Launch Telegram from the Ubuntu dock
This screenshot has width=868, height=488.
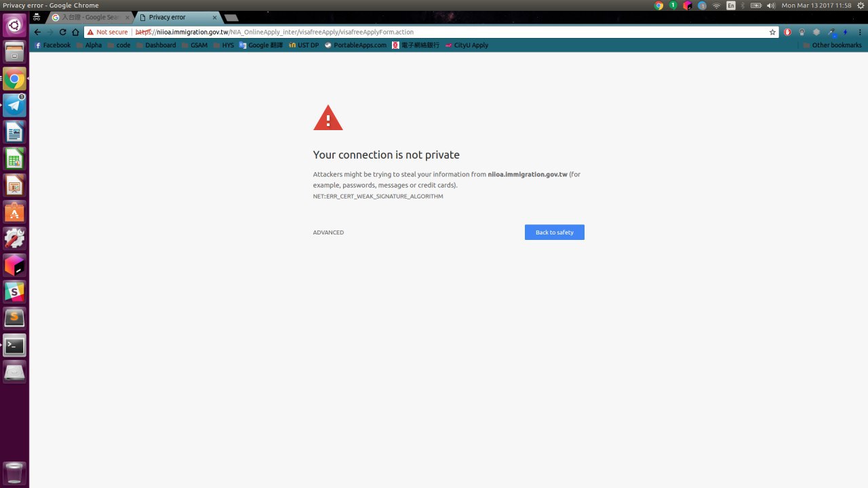[14, 104]
